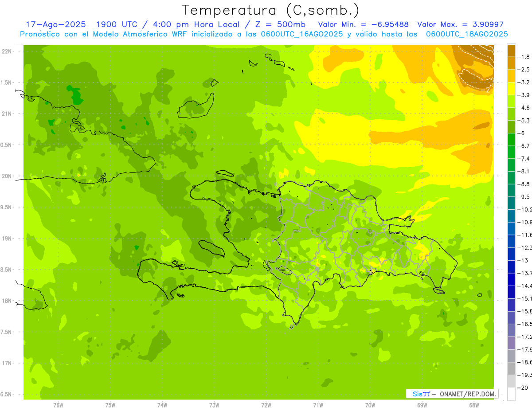Click the white contour label '2' on map
The width and height of the screenshot is (532, 411).
(488, 89)
